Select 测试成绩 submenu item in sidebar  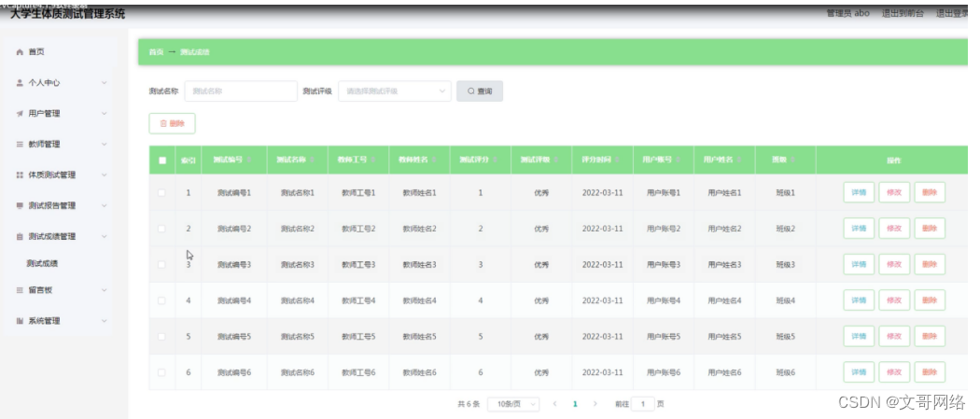coord(60,263)
